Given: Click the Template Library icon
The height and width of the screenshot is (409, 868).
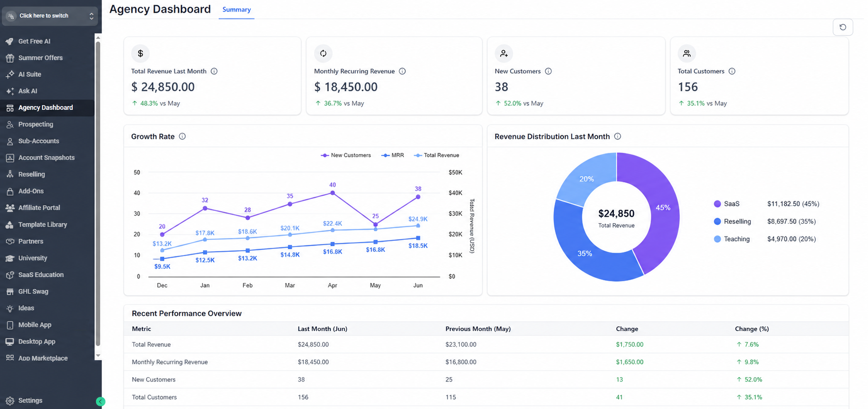Looking at the screenshot, I should pos(10,225).
